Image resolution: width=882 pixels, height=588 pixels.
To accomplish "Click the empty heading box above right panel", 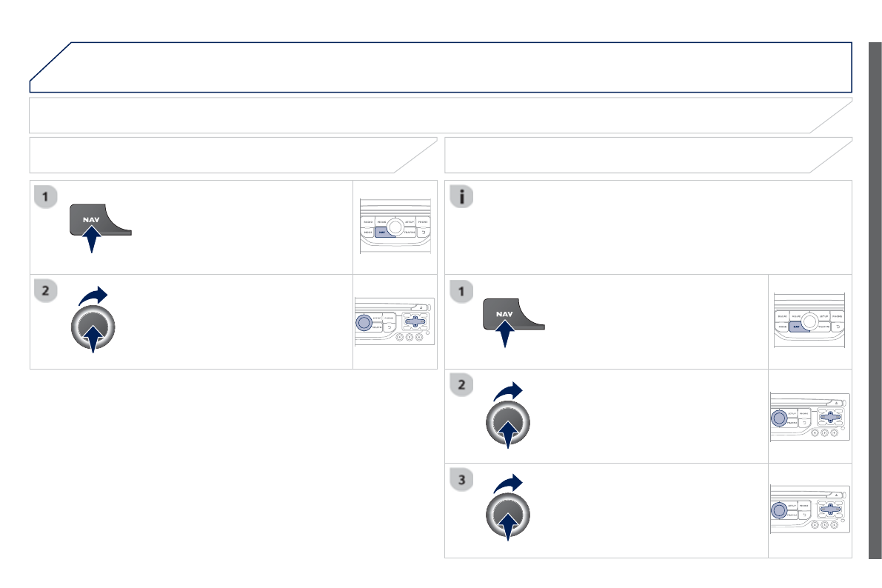I will (x=644, y=155).
